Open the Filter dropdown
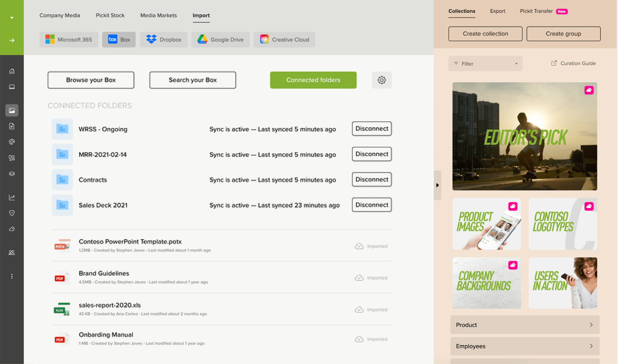Screen dimensions: 618x364 [x=485, y=64]
